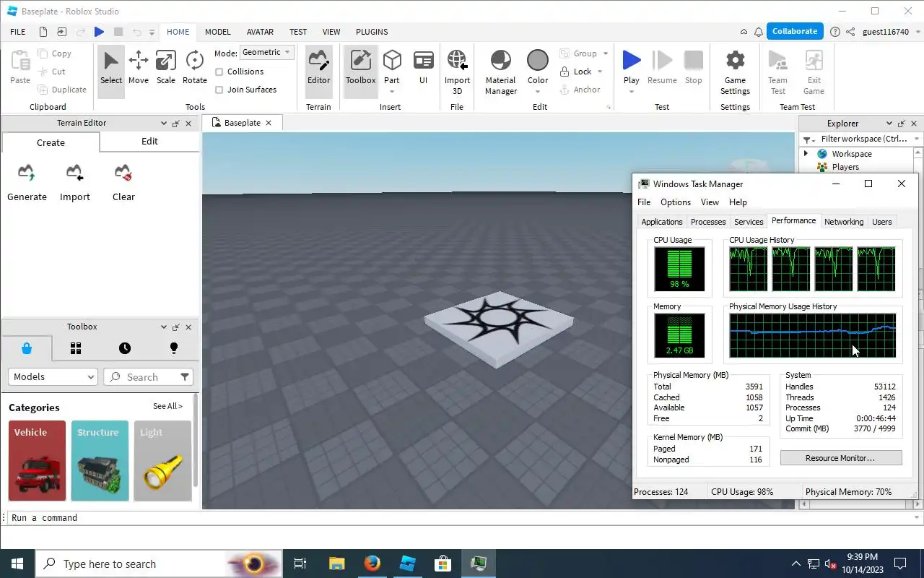Open Toolbox Recent clock tab
Image resolution: width=924 pixels, height=578 pixels.
tap(125, 348)
